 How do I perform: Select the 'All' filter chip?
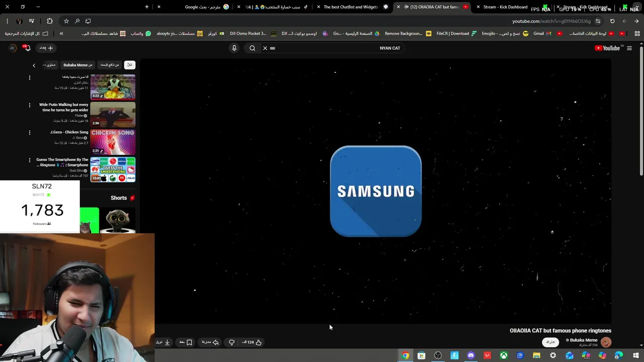pos(129,65)
